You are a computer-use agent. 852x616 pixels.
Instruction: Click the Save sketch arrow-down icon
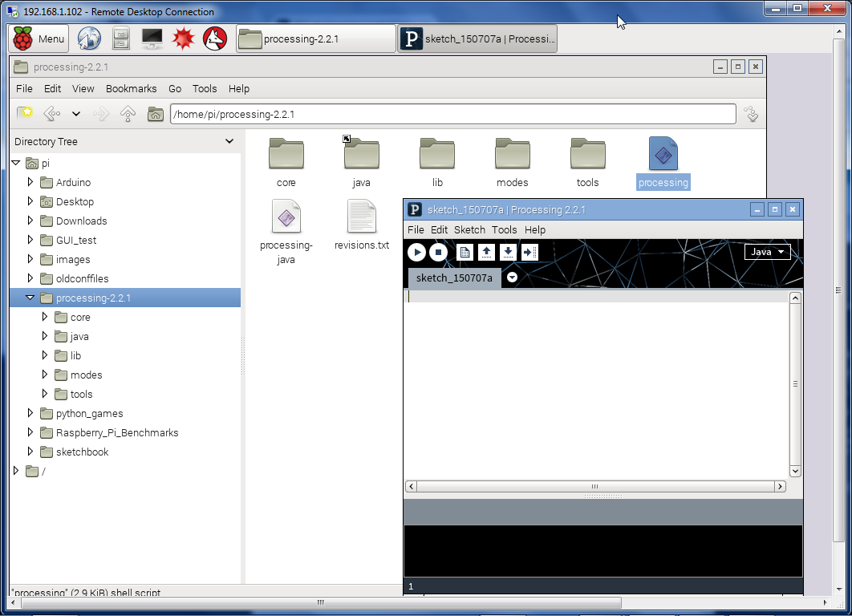(x=508, y=253)
